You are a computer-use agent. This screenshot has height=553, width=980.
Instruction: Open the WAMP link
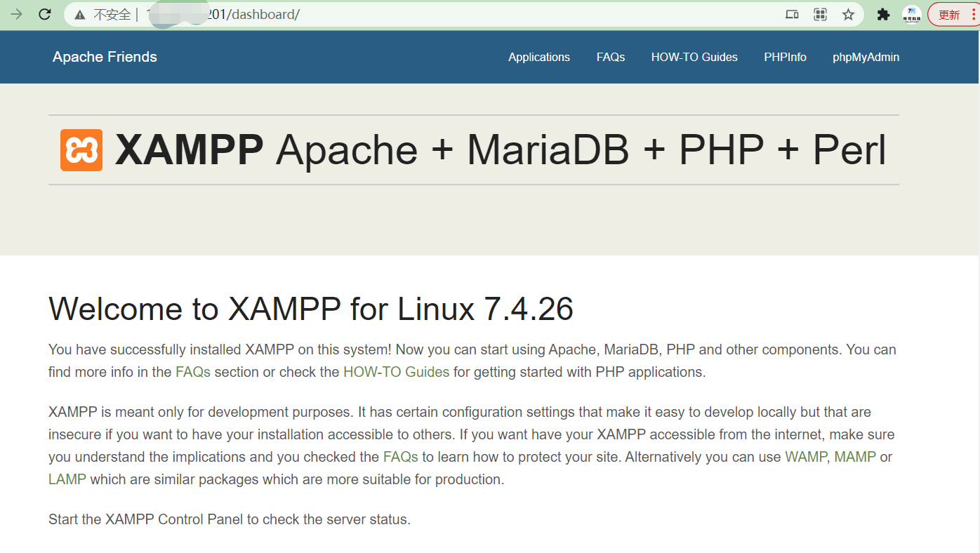click(x=807, y=457)
